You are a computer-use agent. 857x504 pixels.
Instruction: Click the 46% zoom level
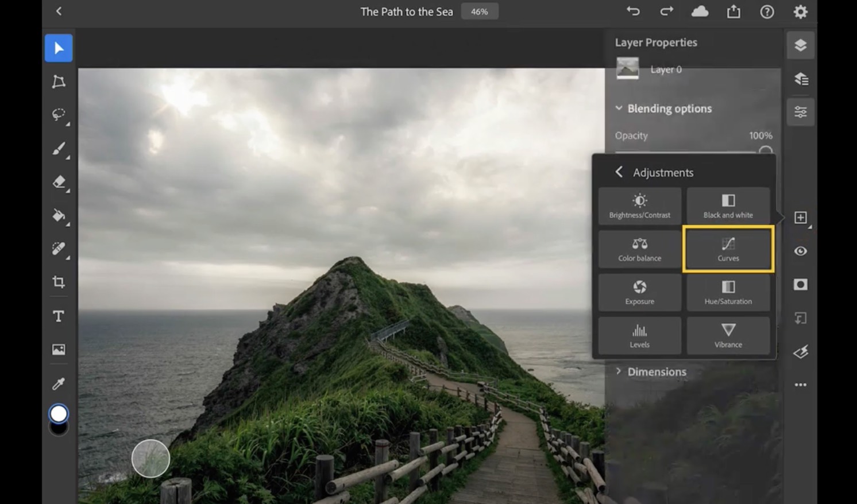(480, 11)
